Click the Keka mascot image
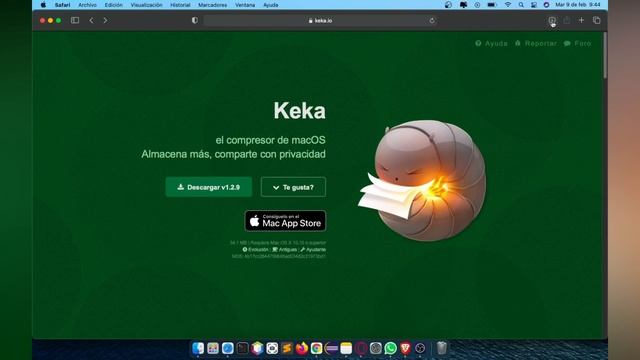640x360 pixels. [x=422, y=180]
